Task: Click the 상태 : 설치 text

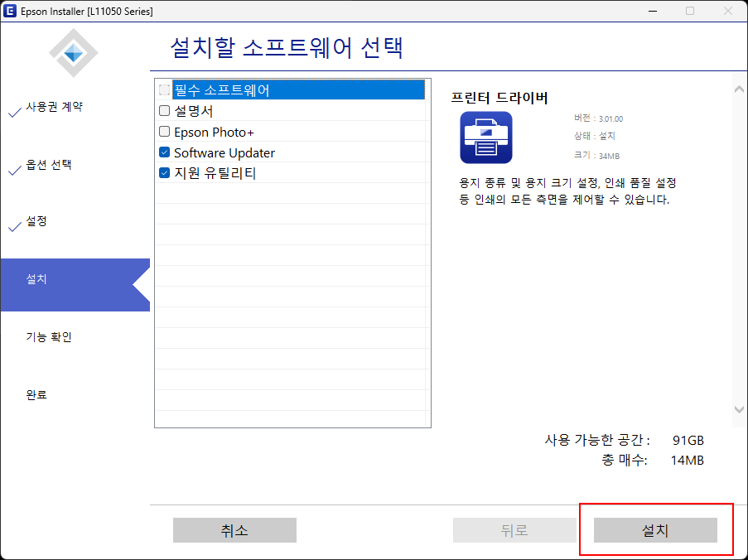Action: pyautogui.click(x=595, y=137)
